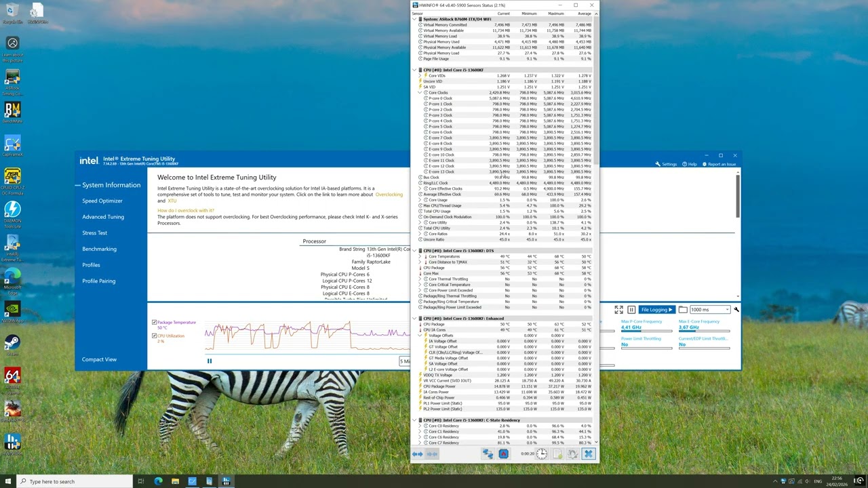
Task: Open the 1000 ms interval dropdown
Action: click(x=709, y=310)
